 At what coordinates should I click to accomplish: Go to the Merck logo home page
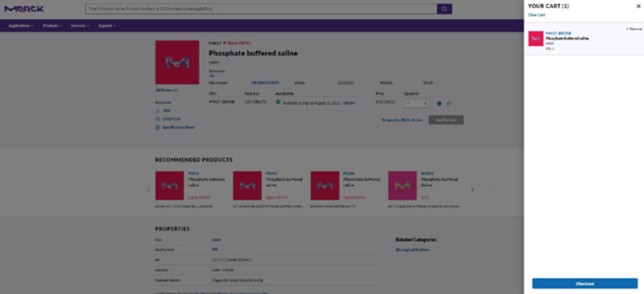pyautogui.click(x=24, y=8)
